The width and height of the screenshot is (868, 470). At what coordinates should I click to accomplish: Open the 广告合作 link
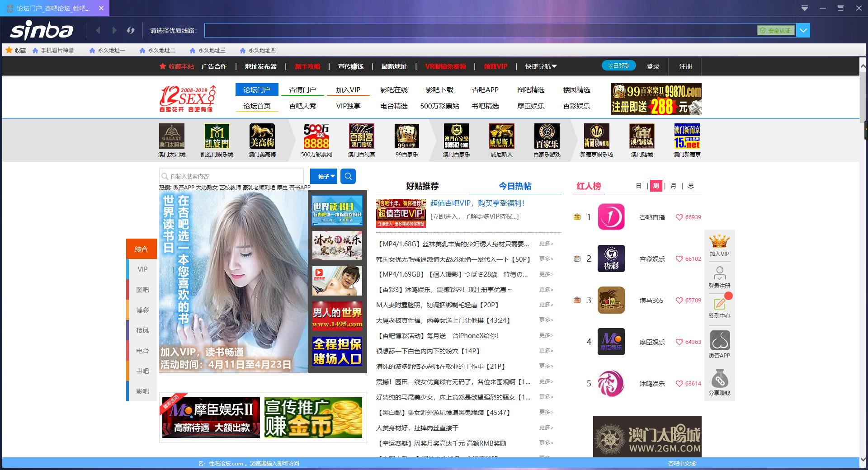(214, 66)
